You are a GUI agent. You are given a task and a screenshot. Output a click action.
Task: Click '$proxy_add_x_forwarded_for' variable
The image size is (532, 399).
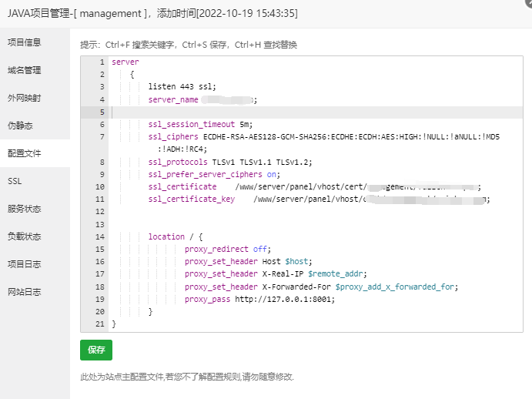tap(395, 287)
